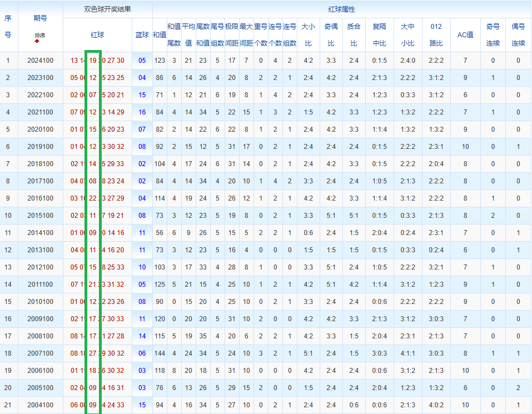The image size is (532, 414).
Task: Select 大中小比 value 4:1:1 in row 2007100
Action: pyautogui.click(x=408, y=353)
